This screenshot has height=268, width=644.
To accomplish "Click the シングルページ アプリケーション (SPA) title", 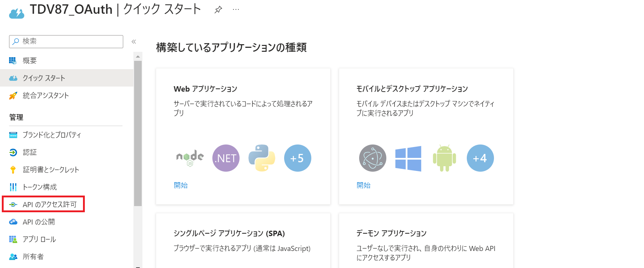I will 229,233.
